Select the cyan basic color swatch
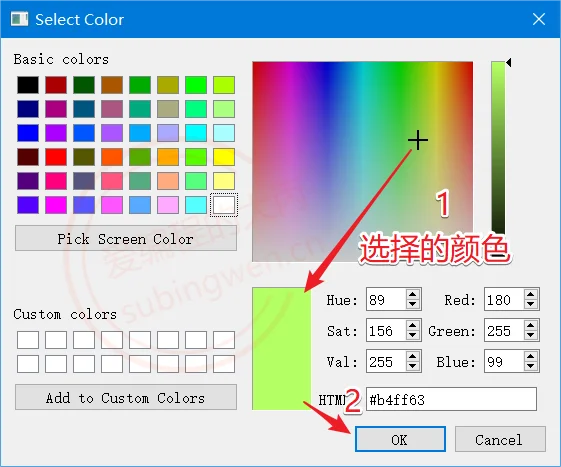Image resolution: width=561 pixels, height=467 pixels. tap(196, 133)
